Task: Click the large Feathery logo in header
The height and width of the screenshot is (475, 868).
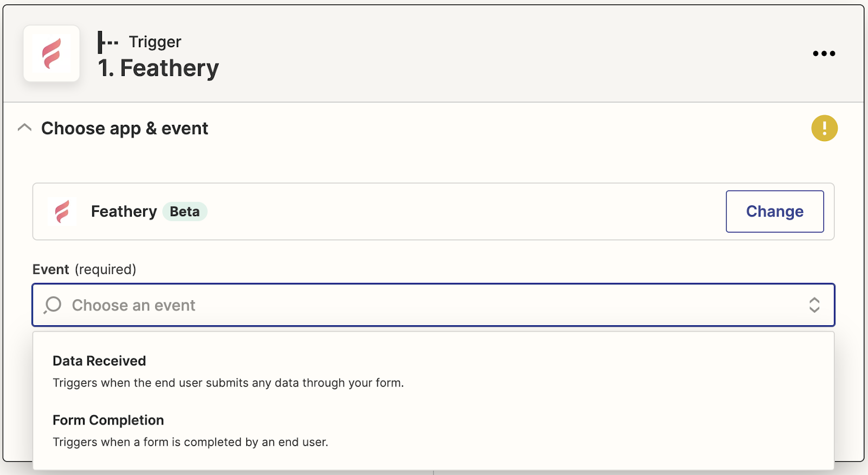Action: 52,54
